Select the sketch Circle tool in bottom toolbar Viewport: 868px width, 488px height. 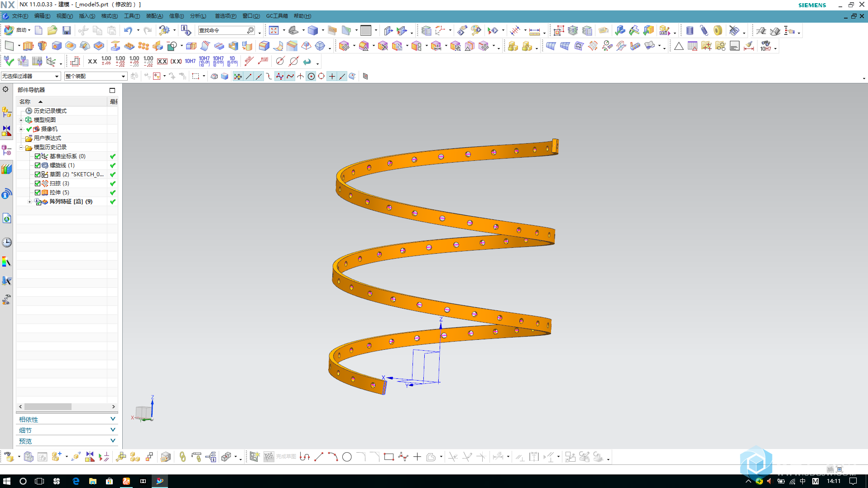pyautogui.click(x=347, y=457)
